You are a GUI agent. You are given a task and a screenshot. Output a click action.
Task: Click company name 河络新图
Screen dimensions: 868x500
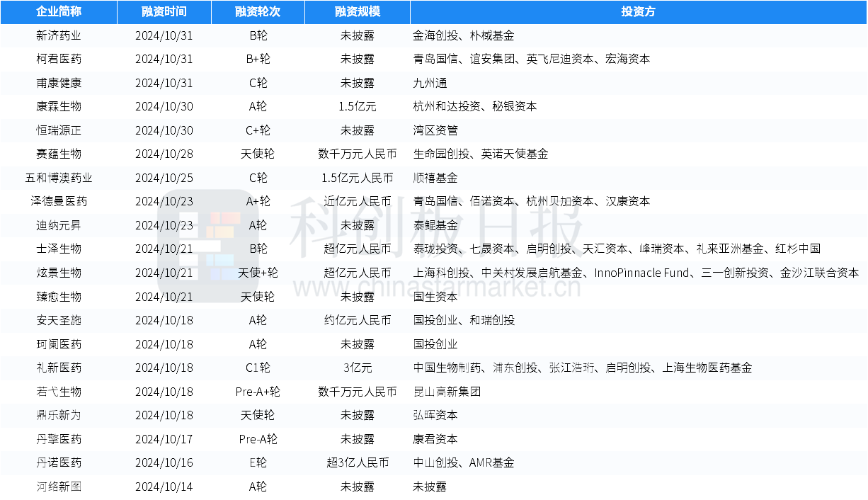pyautogui.click(x=59, y=487)
